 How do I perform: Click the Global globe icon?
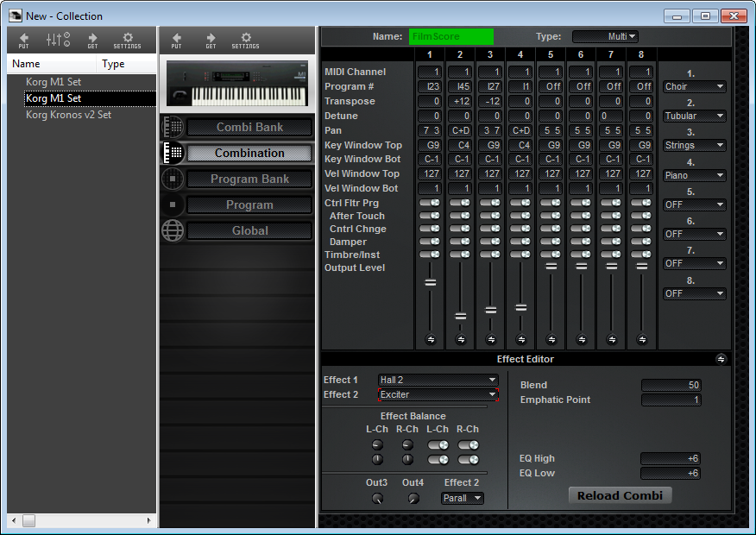point(173,230)
